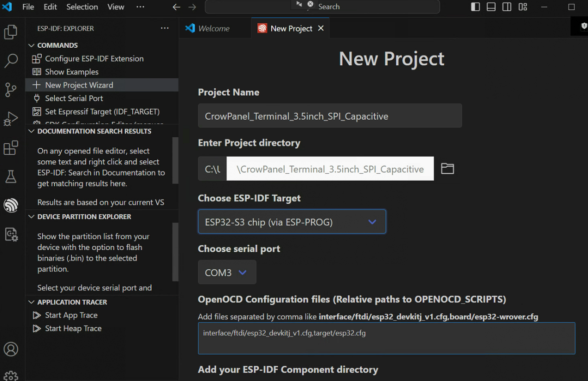Open the Source Control view
The width and height of the screenshot is (588, 381).
tap(11, 90)
